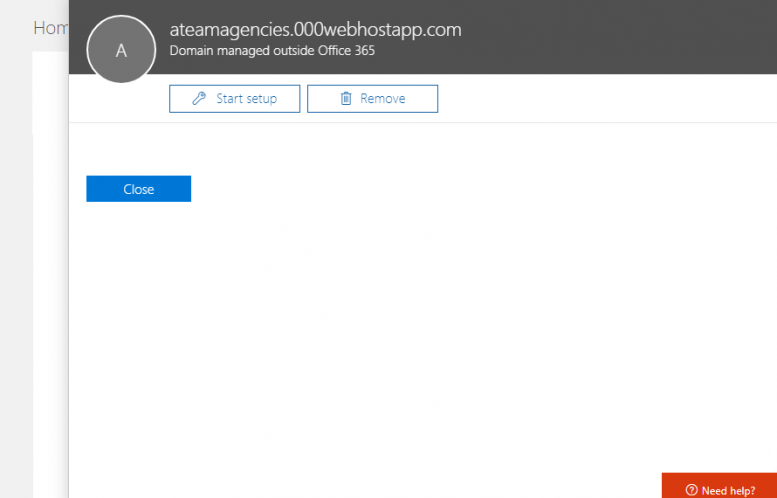Click the 'Domain managed outside Office 365' text
This screenshot has width=777, height=498.
click(272, 51)
